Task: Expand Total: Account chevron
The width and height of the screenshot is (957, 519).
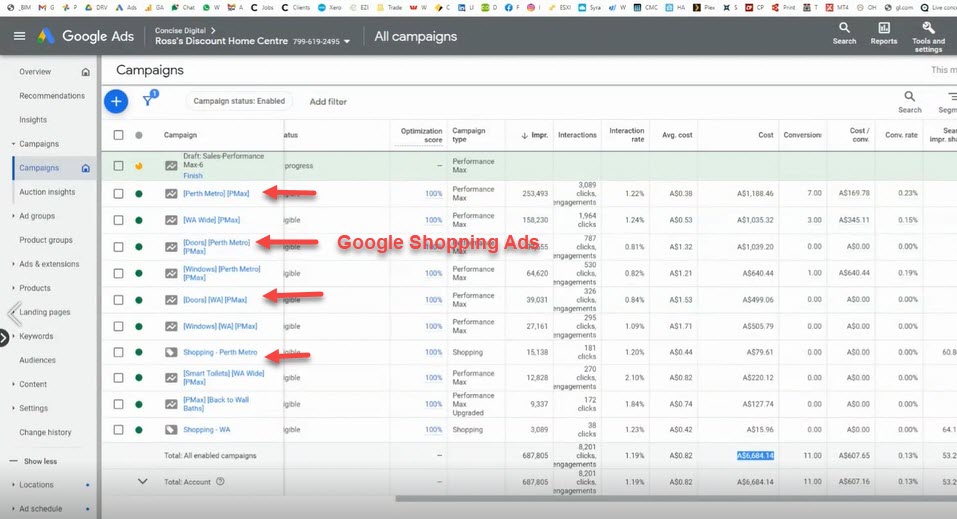Action: (x=142, y=481)
